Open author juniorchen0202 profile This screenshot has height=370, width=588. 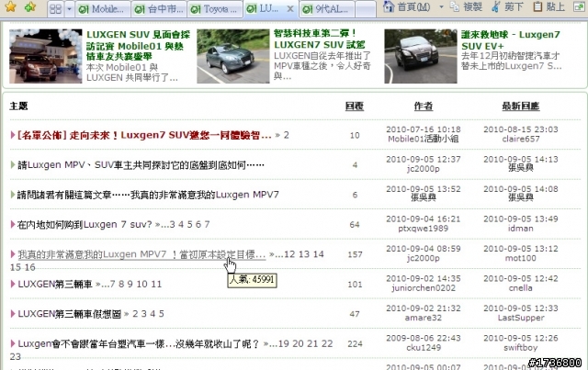424,288
